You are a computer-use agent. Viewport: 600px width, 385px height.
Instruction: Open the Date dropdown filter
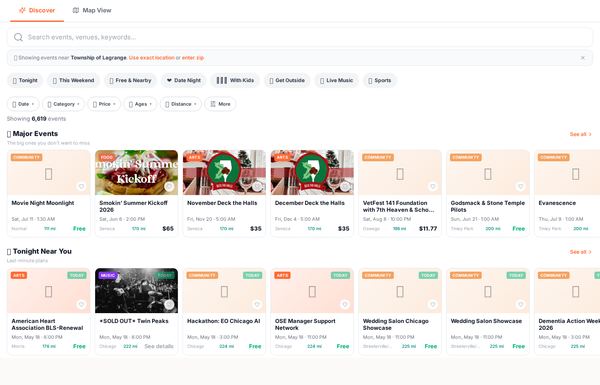(23, 104)
